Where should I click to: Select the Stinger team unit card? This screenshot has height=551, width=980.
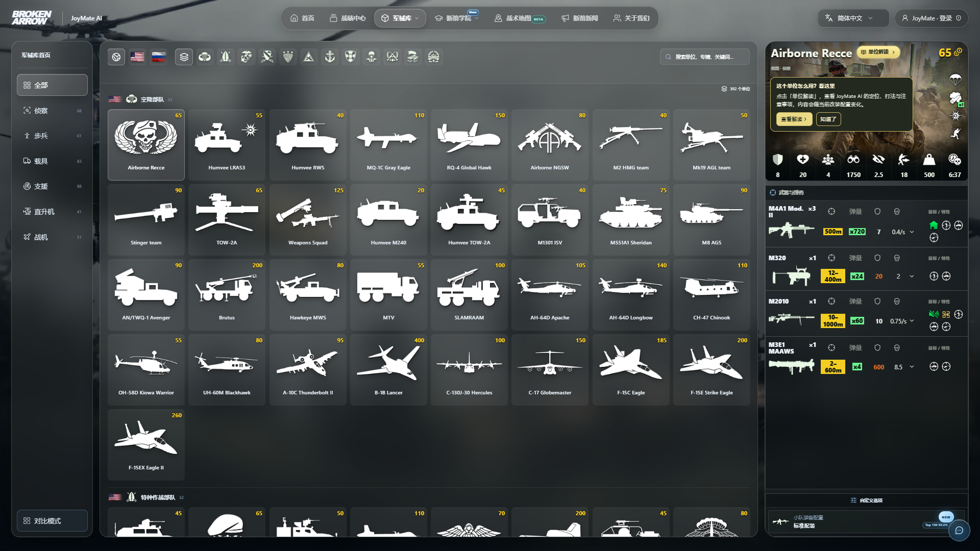tap(146, 219)
